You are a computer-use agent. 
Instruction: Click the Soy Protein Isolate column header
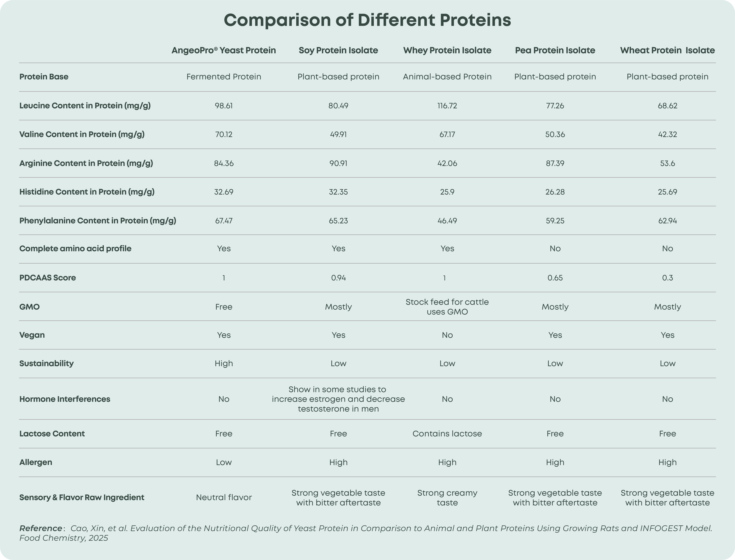338,50
